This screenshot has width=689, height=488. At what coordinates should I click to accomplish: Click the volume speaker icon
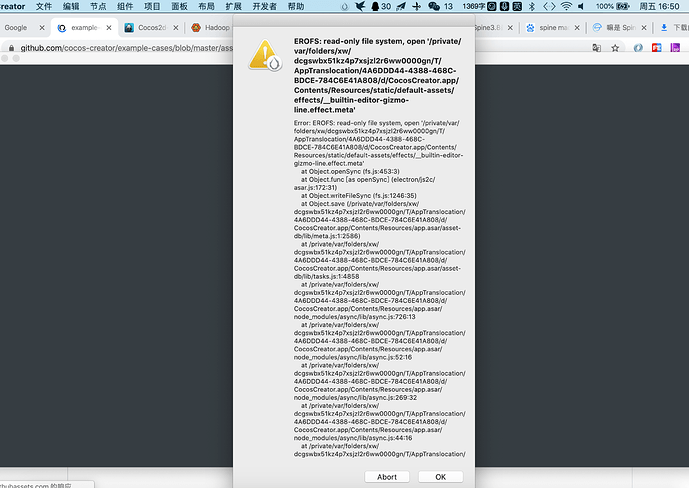[x=581, y=6]
